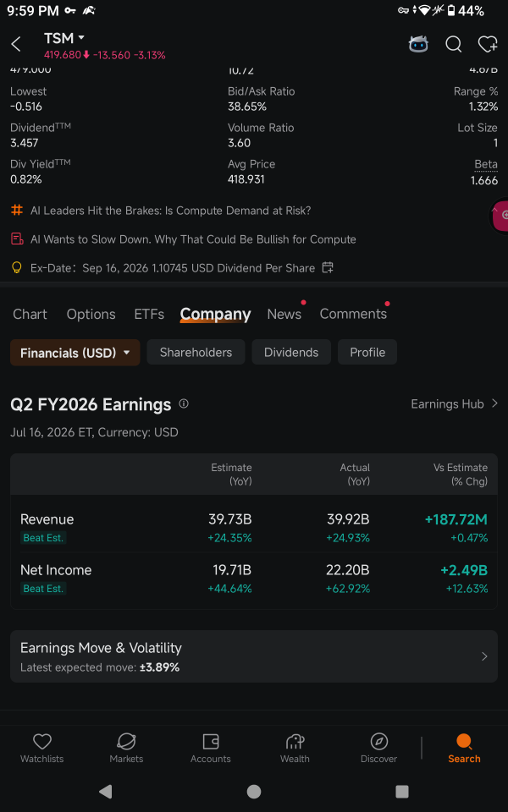Image resolution: width=508 pixels, height=812 pixels.
Task: Tap the hashtag topic icon
Action: click(17, 211)
